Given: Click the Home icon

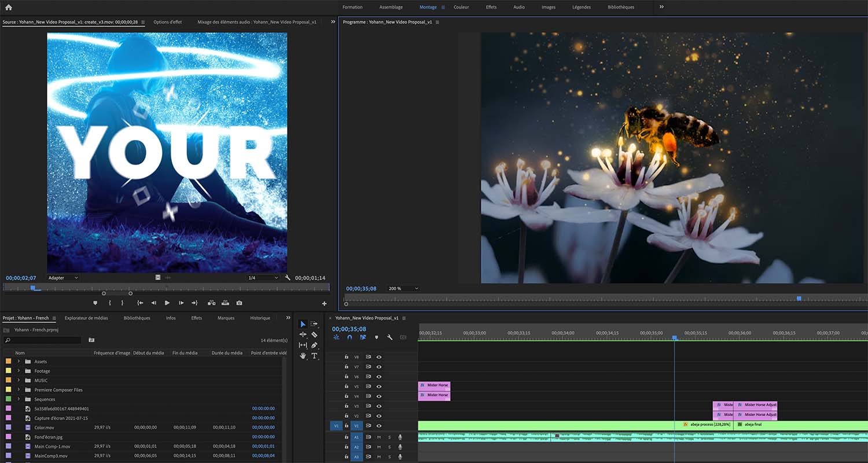Looking at the screenshot, I should pyautogui.click(x=8, y=7).
